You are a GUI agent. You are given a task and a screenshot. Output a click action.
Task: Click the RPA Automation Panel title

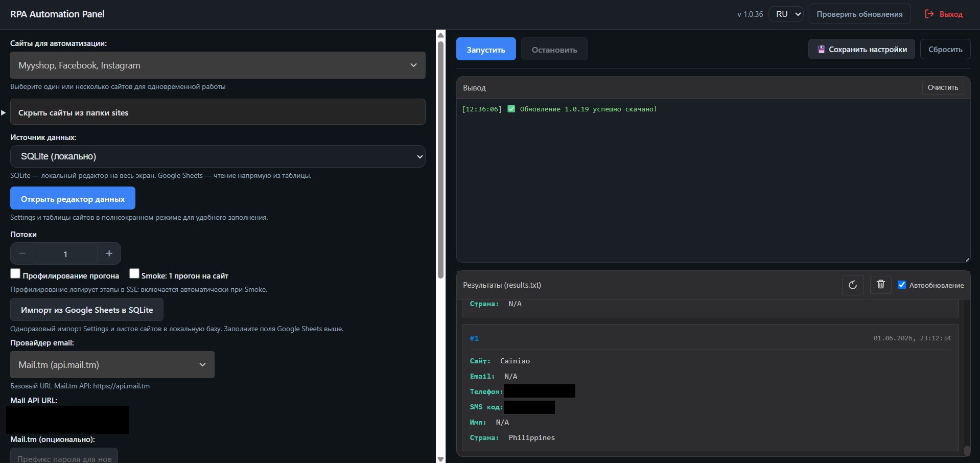pos(57,14)
